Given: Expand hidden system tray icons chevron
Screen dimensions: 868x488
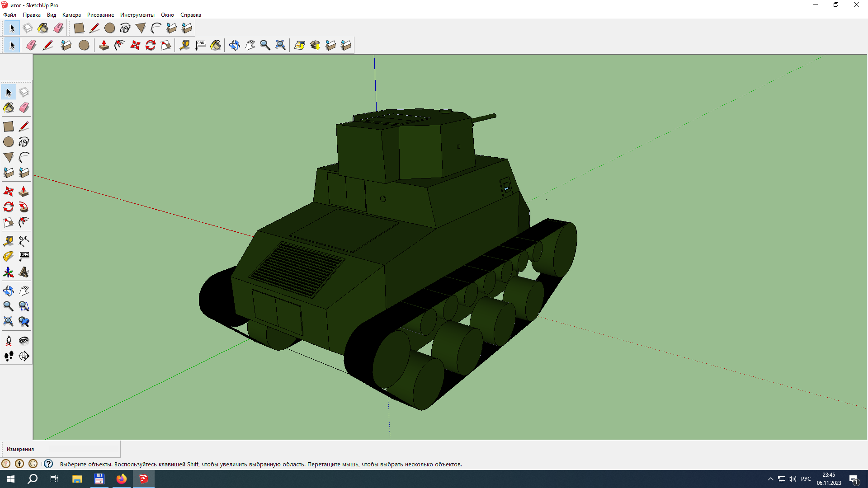Looking at the screenshot, I should pyautogui.click(x=770, y=479).
